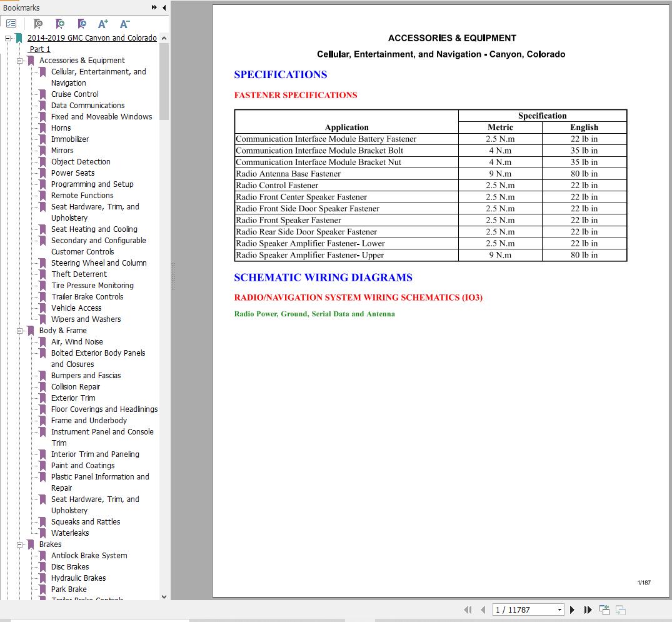Open the Floor Coverings and Headlinings bookmark
The image size is (672, 622).
104,409
